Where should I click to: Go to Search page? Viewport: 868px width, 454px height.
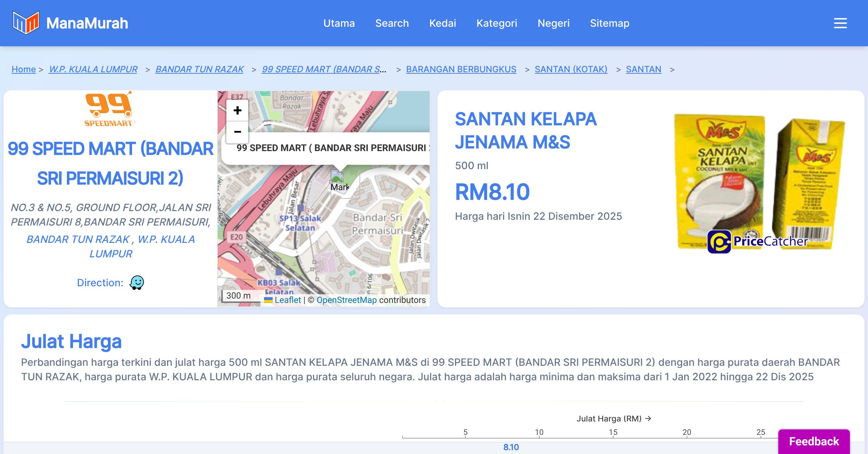pos(392,23)
